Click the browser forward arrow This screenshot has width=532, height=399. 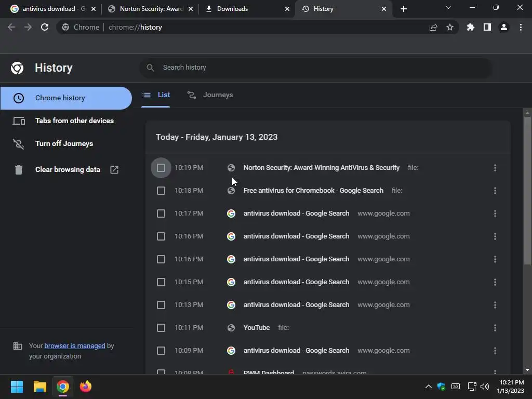click(x=28, y=27)
